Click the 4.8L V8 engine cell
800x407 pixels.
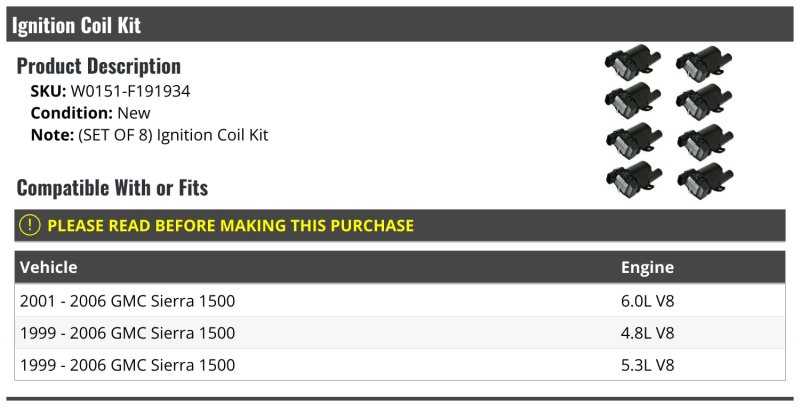pos(647,333)
